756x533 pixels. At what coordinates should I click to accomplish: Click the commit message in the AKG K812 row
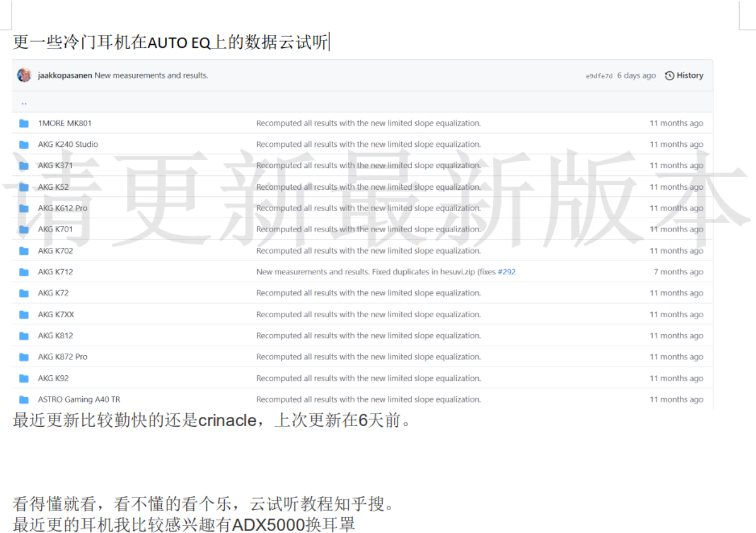point(369,336)
